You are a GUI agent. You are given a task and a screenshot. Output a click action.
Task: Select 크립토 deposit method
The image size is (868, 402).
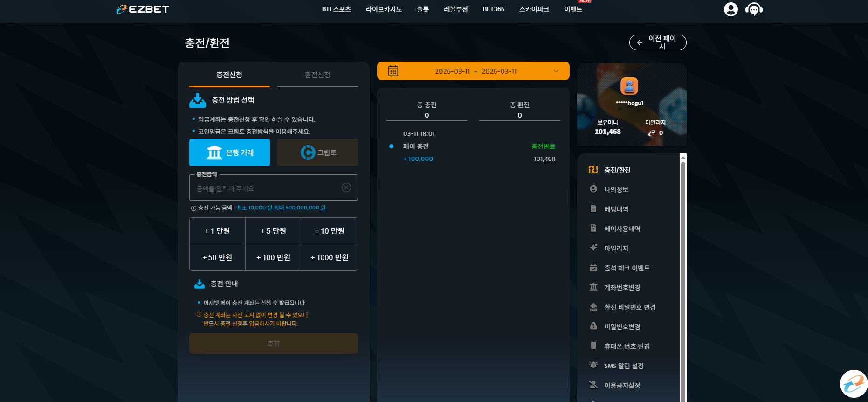(x=317, y=152)
